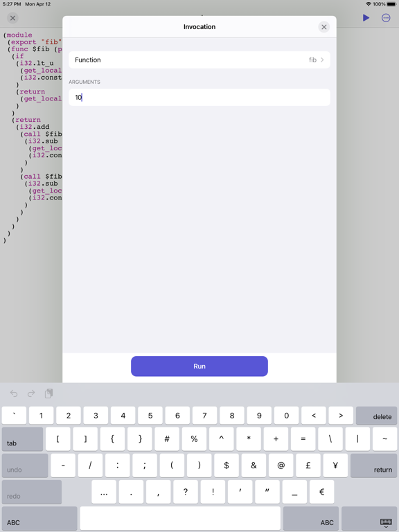Tap the right curly brace key
The height and width of the screenshot is (532, 399).
click(140, 438)
